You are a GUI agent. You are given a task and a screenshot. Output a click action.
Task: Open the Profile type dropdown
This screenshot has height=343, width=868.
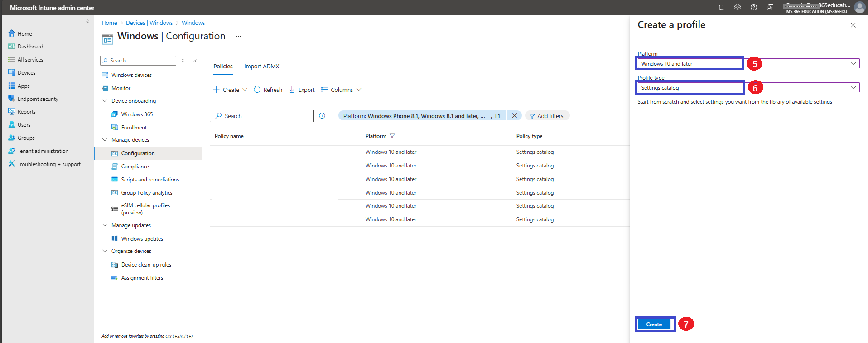(748, 88)
